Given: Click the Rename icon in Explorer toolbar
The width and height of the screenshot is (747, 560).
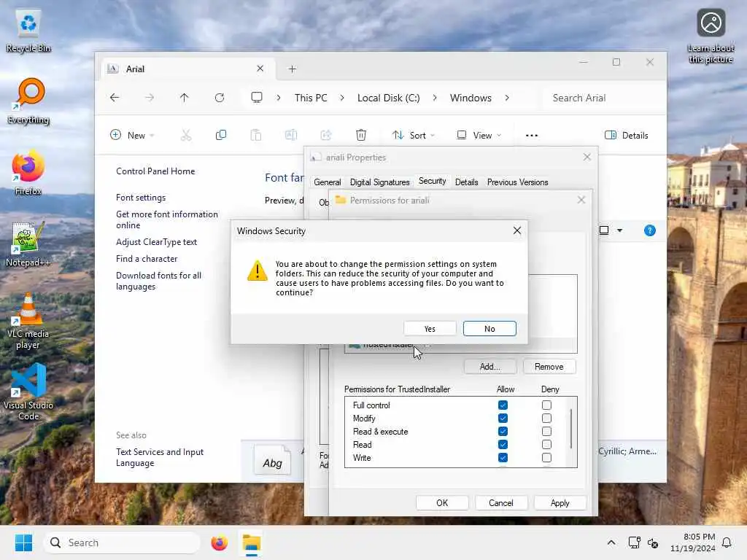Looking at the screenshot, I should tap(290, 135).
